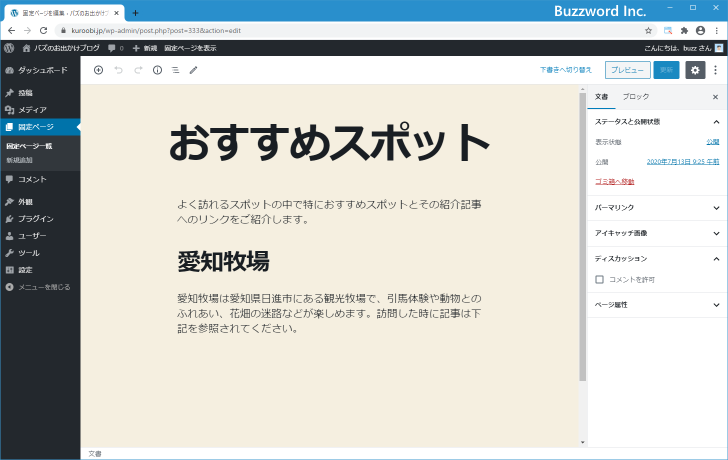Click the pencil tools icon
Image resolution: width=728 pixels, height=460 pixels.
(194, 70)
